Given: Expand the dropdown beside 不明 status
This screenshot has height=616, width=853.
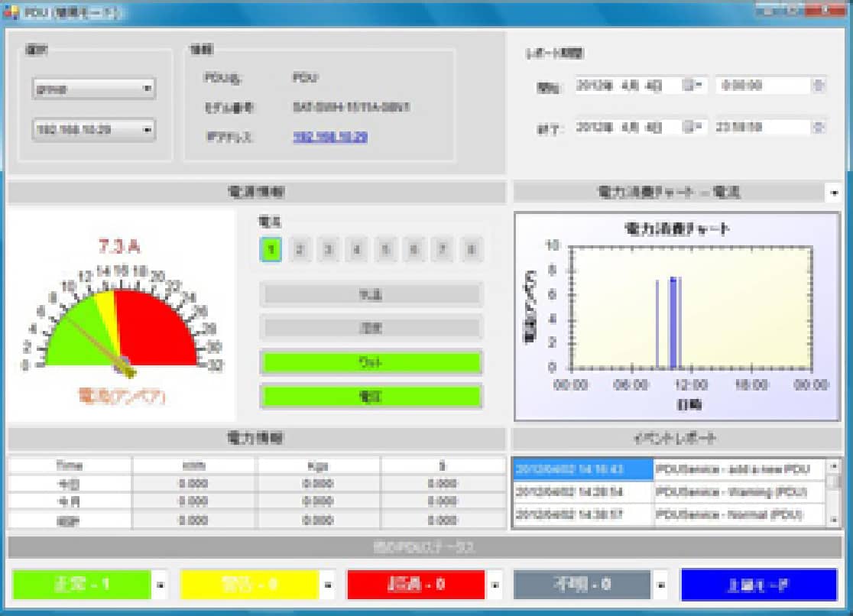Looking at the screenshot, I should point(661,585).
